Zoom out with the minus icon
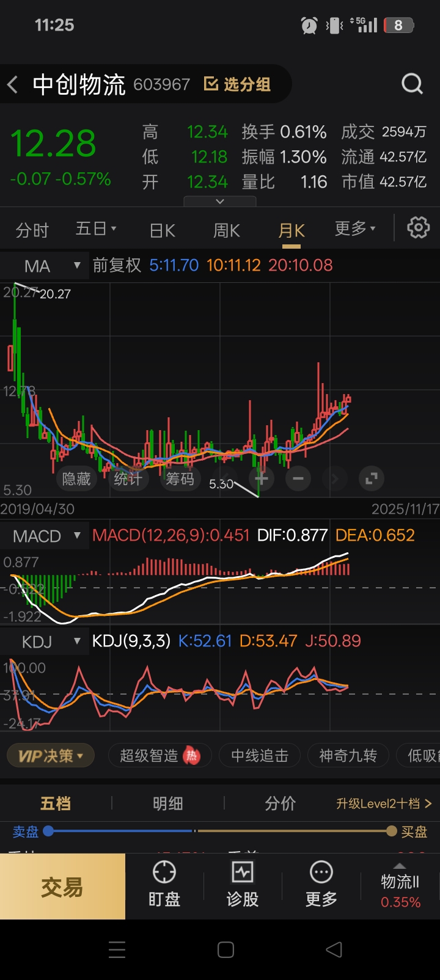This screenshot has width=440, height=980. tap(298, 478)
